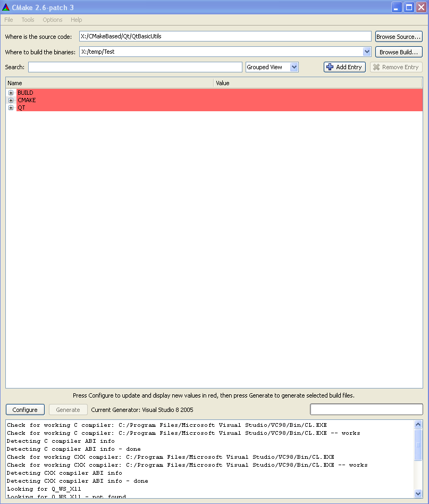This screenshot has height=504, width=429.
Task: Expand the BUILD group
Action: tap(11, 93)
